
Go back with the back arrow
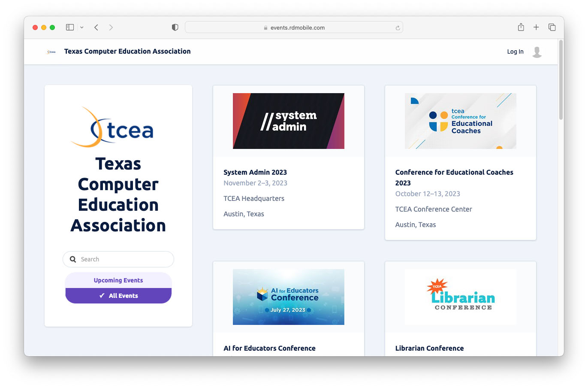[96, 27]
